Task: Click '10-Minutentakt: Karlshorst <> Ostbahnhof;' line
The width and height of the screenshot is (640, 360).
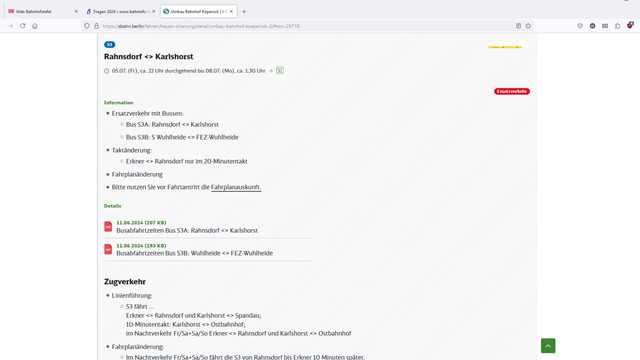Action: pyautogui.click(x=186, y=324)
